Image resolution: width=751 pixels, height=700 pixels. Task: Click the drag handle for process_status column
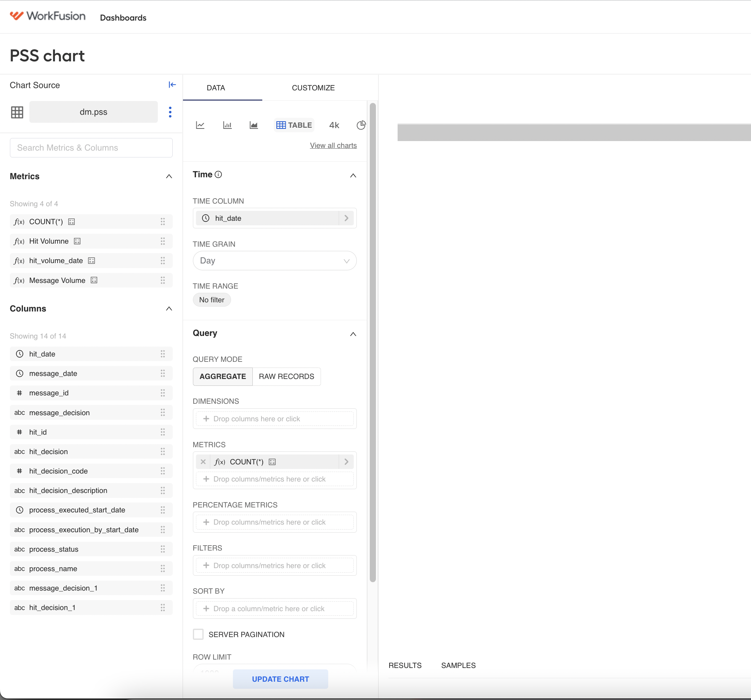tap(163, 549)
